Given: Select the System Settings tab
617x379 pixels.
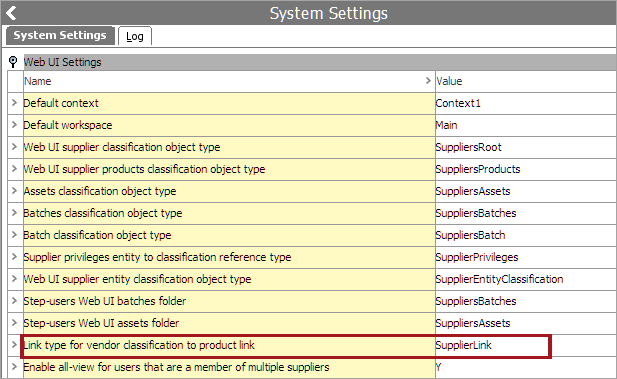Looking at the screenshot, I should coord(60,35).
